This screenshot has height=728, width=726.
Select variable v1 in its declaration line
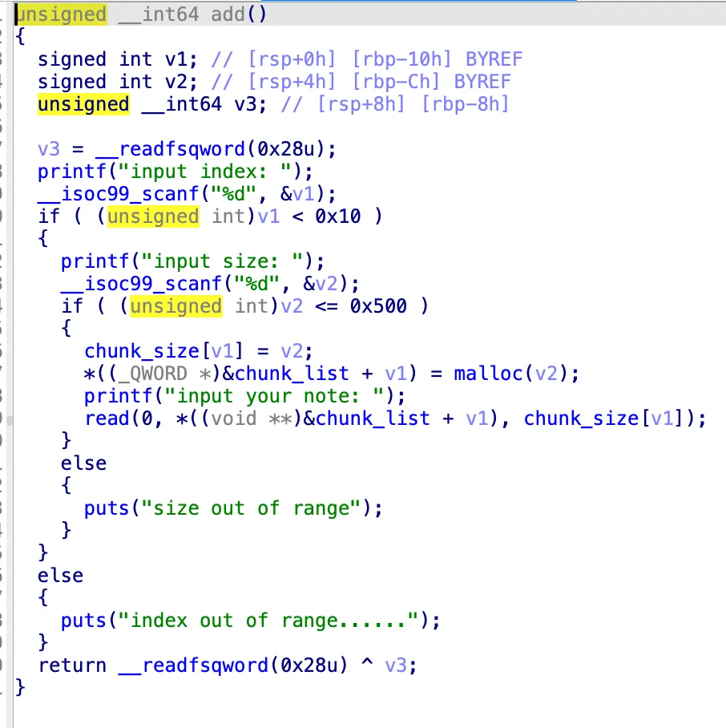pos(200,59)
